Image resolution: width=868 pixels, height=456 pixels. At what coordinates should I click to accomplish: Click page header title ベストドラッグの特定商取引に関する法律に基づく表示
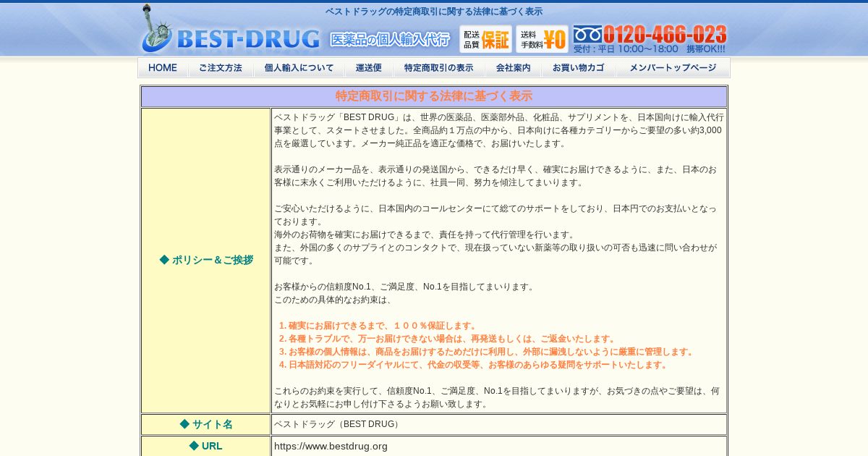434,12
